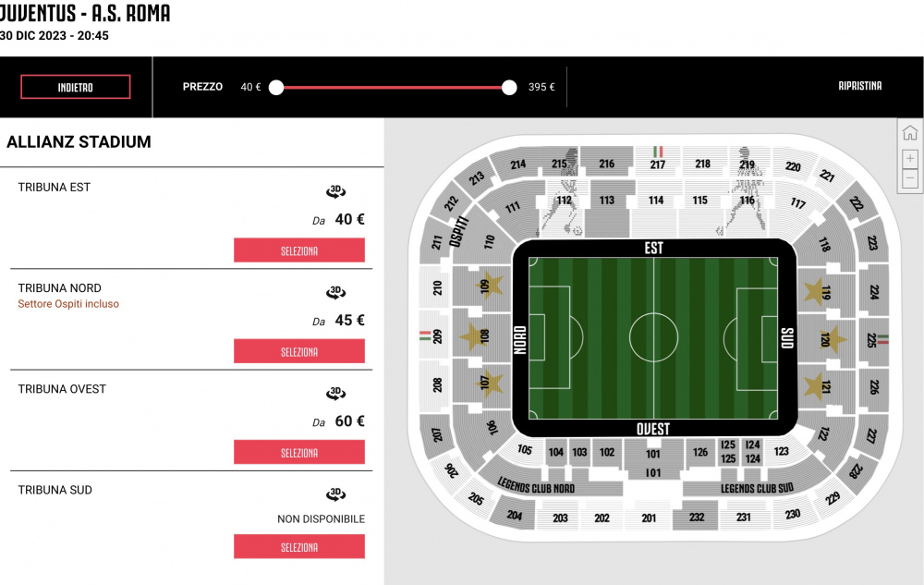Zoom in on stadium map
The image size is (924, 585).
(910, 158)
